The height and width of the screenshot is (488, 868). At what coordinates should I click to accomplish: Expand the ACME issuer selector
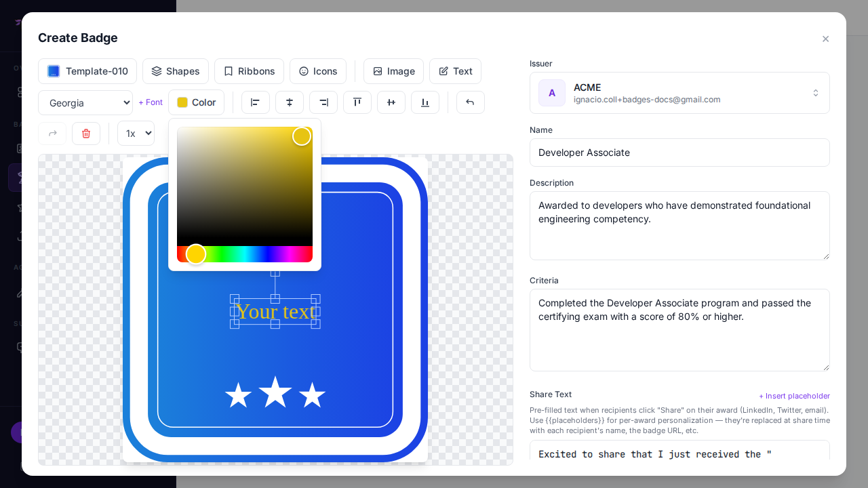679,93
